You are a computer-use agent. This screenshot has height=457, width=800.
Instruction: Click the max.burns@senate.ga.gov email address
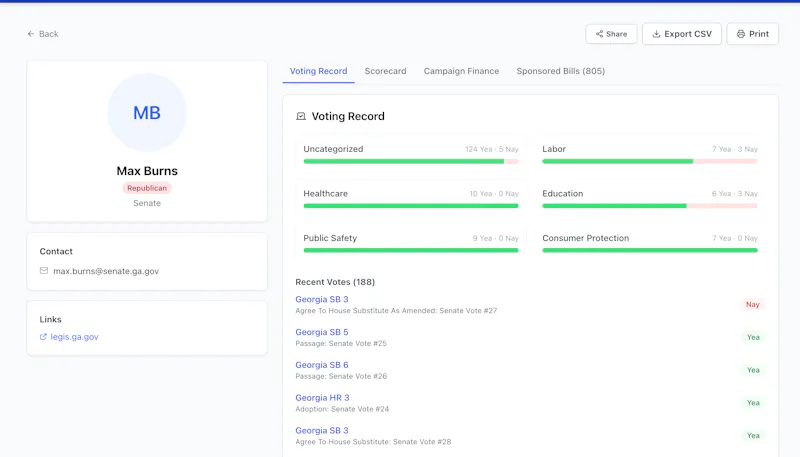[x=106, y=271]
